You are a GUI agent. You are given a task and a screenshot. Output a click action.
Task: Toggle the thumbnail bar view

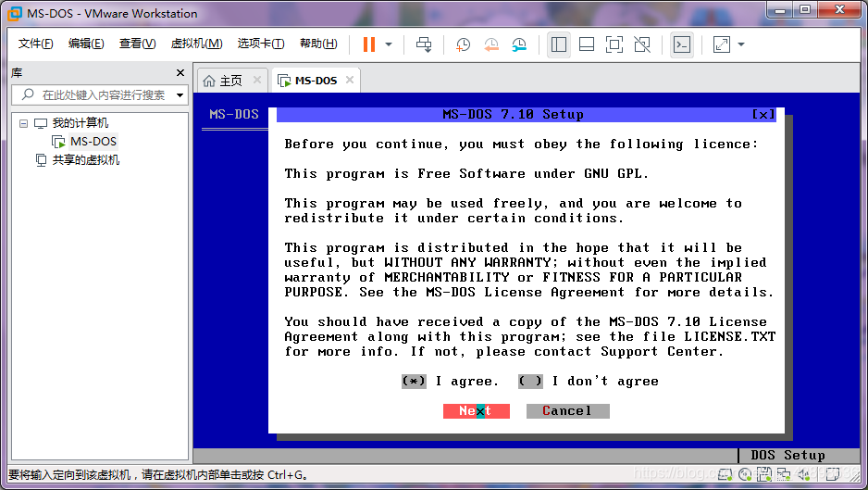coord(587,44)
